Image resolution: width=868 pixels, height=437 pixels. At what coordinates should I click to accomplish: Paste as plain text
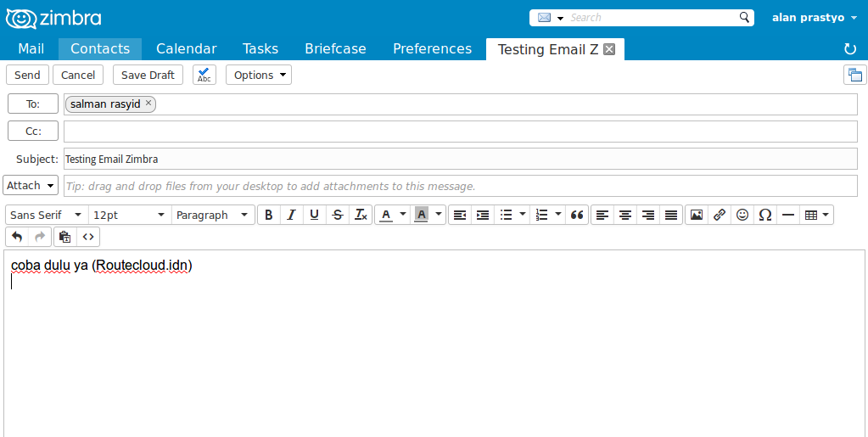point(64,237)
